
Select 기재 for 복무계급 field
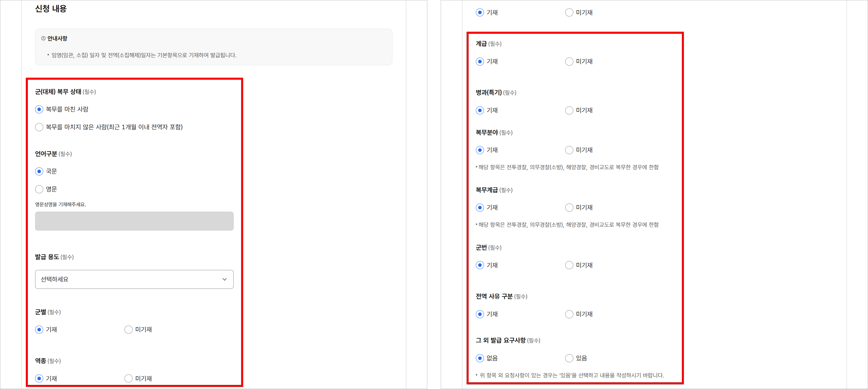coord(480,208)
